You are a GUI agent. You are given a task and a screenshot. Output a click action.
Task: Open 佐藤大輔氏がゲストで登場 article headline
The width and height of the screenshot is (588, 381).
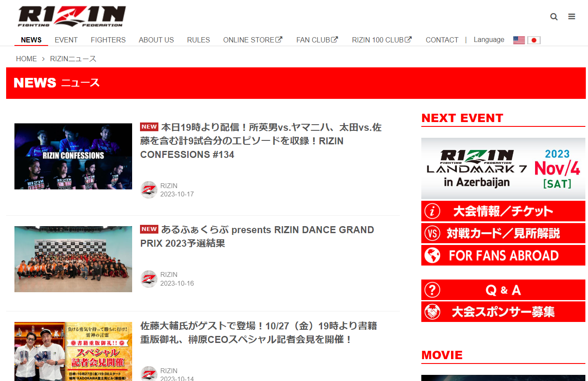pos(259,332)
